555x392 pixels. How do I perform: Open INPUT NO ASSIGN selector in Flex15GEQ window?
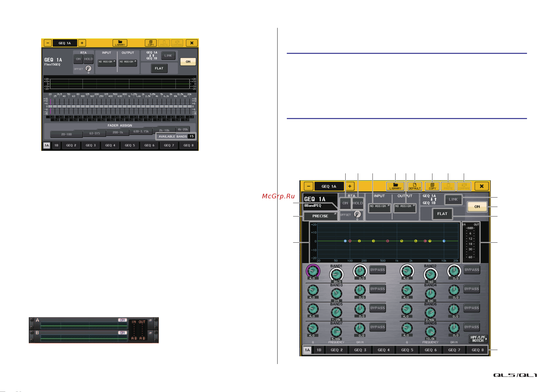pyautogui.click(x=107, y=63)
